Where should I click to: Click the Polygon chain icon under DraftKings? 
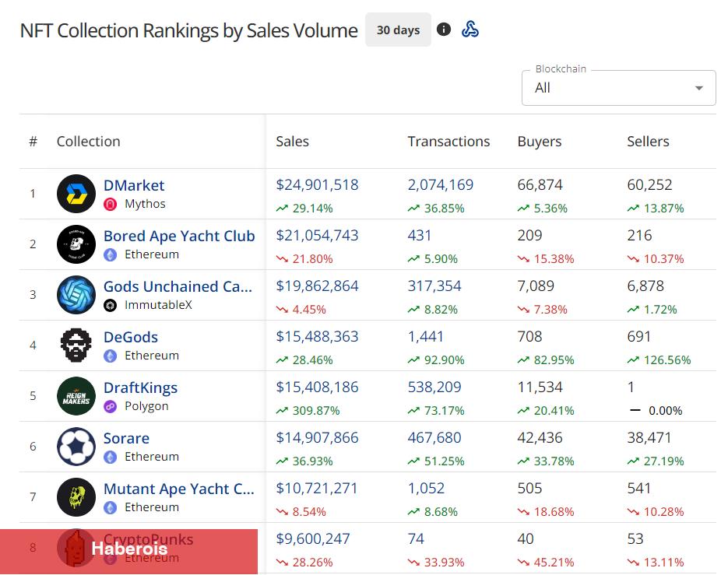click(x=110, y=406)
